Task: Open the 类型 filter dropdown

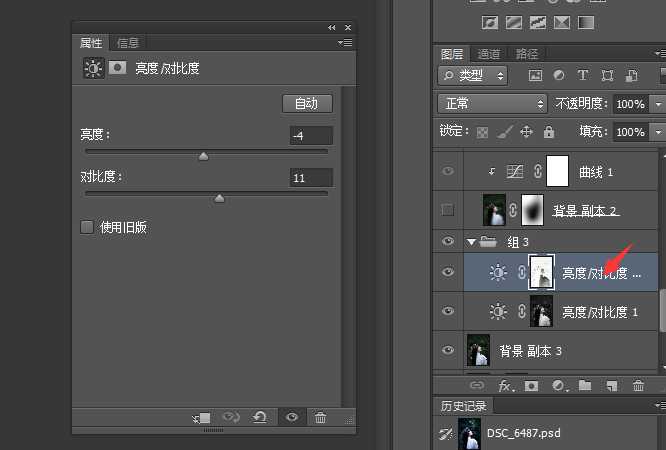Action: 473,75
